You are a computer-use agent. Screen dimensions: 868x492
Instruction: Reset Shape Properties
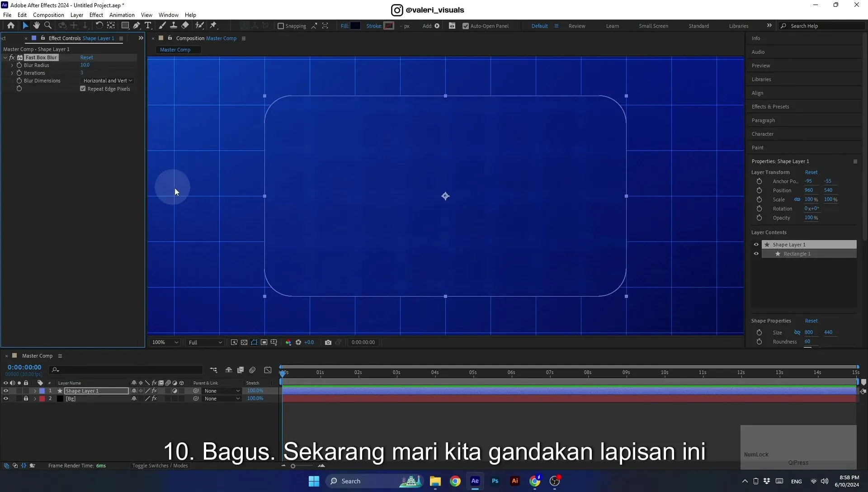pyautogui.click(x=811, y=321)
